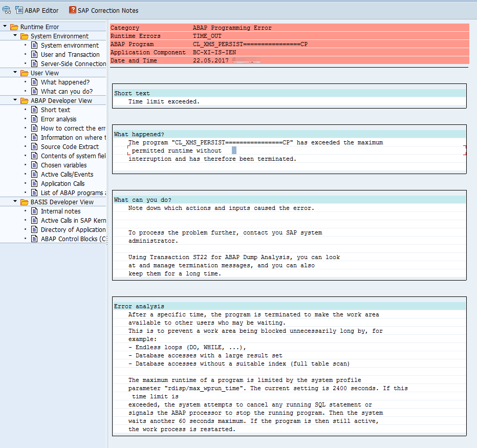
Task: Open Active Calls/Events section
Action: pyautogui.click(x=67, y=175)
